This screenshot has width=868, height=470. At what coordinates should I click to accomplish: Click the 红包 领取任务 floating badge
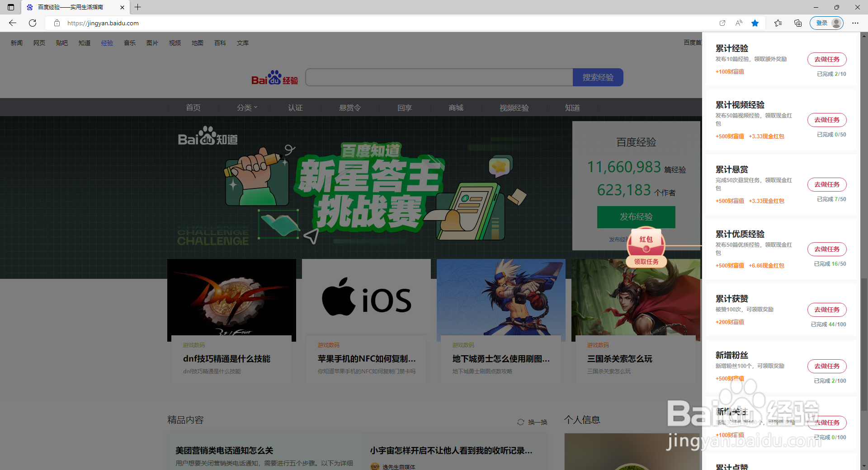(x=646, y=247)
